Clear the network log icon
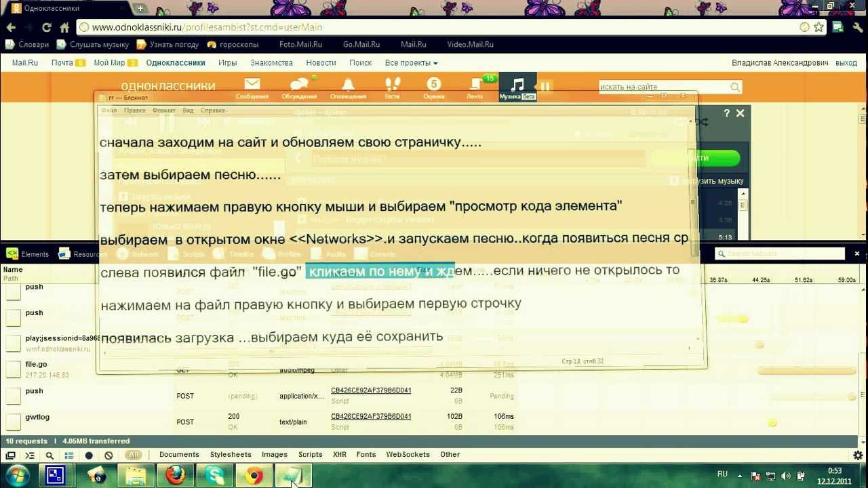 (108, 455)
